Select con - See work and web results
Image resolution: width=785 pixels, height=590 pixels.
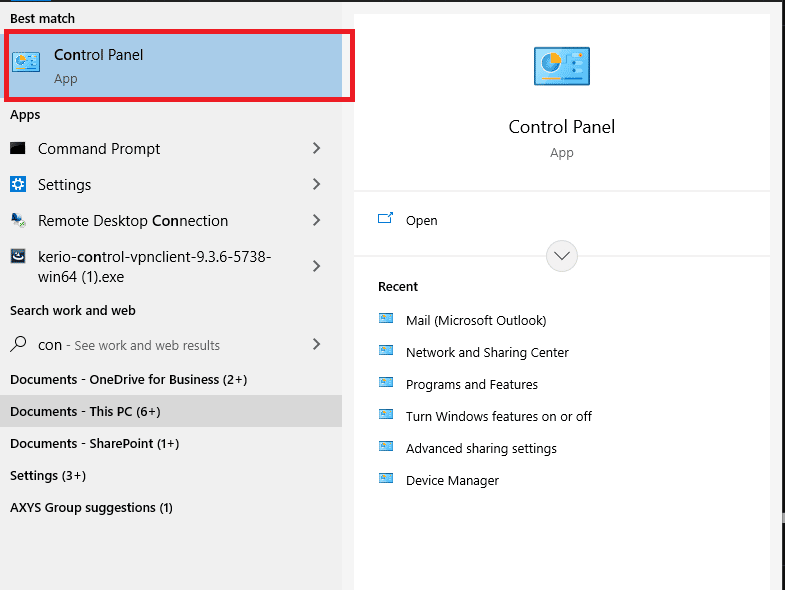point(171,345)
